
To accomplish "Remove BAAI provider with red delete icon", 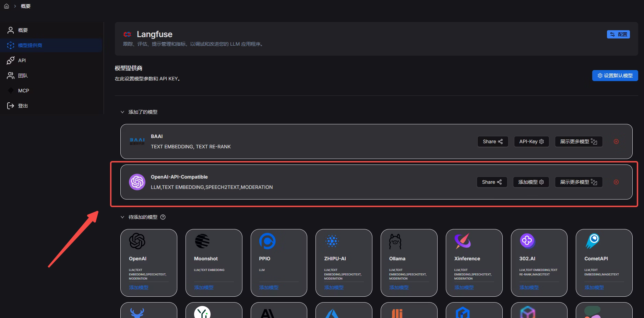I will click(x=616, y=141).
